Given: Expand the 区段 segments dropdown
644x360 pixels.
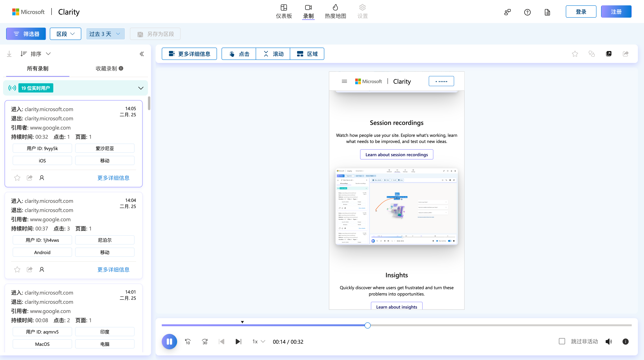Looking at the screenshot, I should (x=66, y=34).
